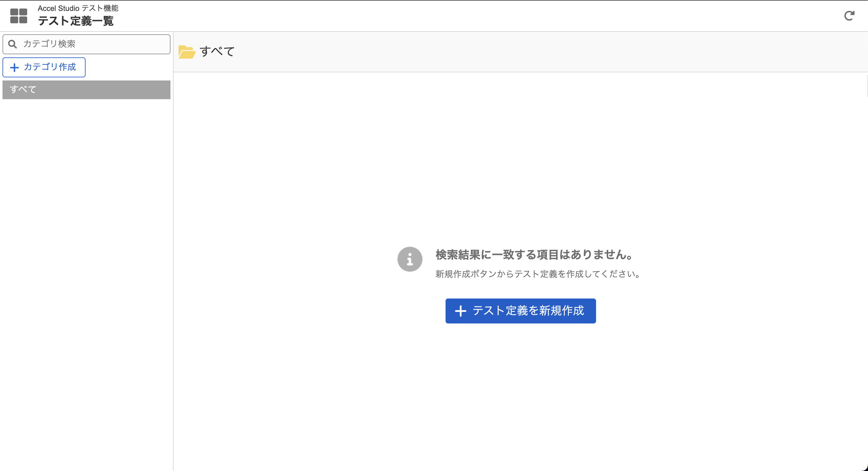Click the magnifier icon in category search

pyautogui.click(x=12, y=44)
